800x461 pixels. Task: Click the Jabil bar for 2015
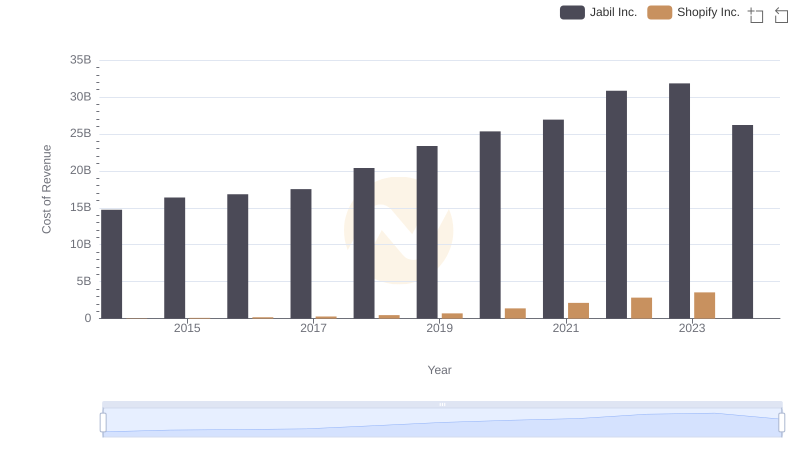pyautogui.click(x=174, y=258)
